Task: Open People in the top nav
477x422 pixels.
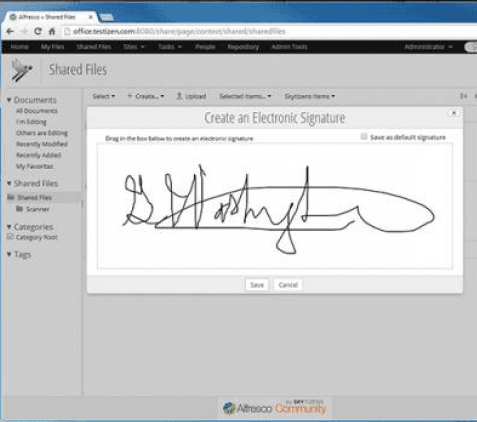Action: 205,47
